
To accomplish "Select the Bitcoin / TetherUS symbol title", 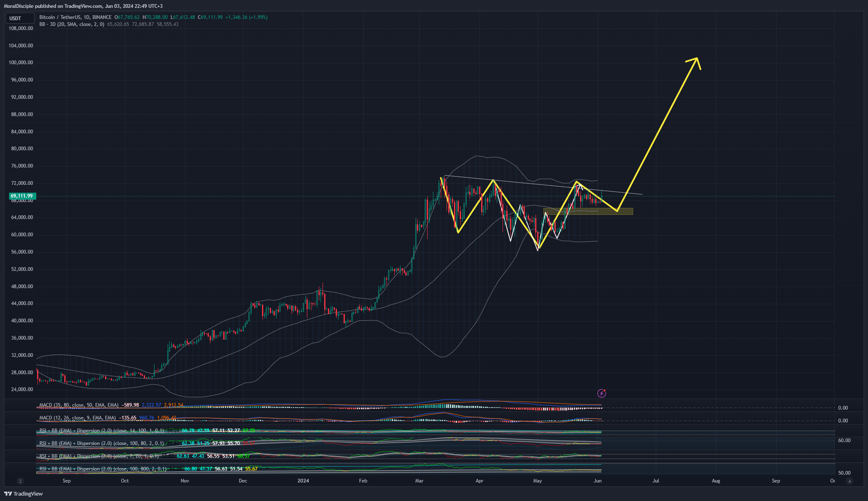I will tap(75, 17).
